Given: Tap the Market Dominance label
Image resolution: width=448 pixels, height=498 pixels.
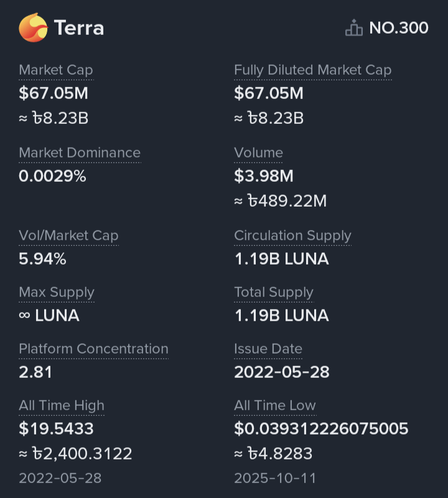Looking at the screenshot, I should 80,153.
